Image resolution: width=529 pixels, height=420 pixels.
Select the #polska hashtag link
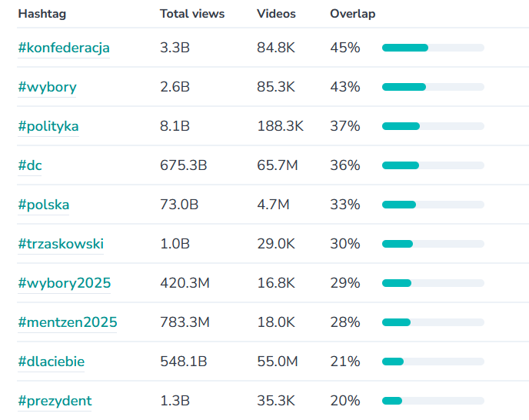coord(44,205)
